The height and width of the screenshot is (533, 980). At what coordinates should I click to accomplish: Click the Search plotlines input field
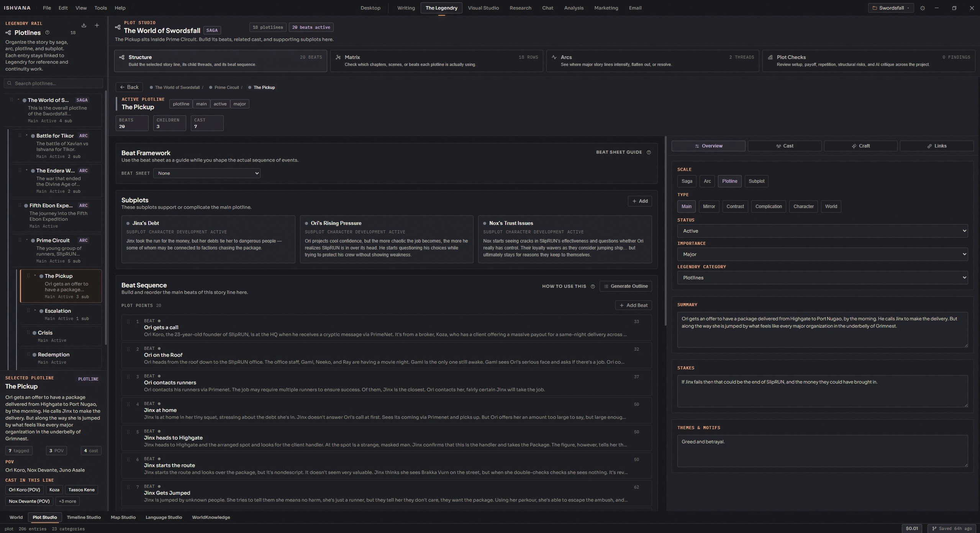point(54,84)
